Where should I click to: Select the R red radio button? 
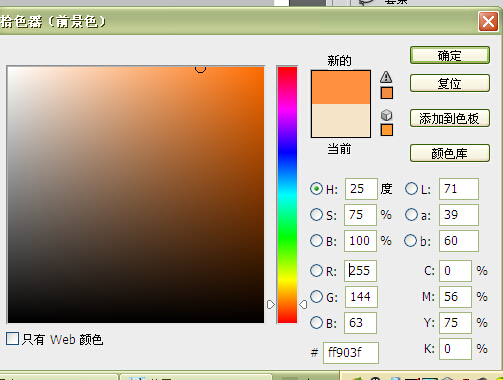pos(316,270)
